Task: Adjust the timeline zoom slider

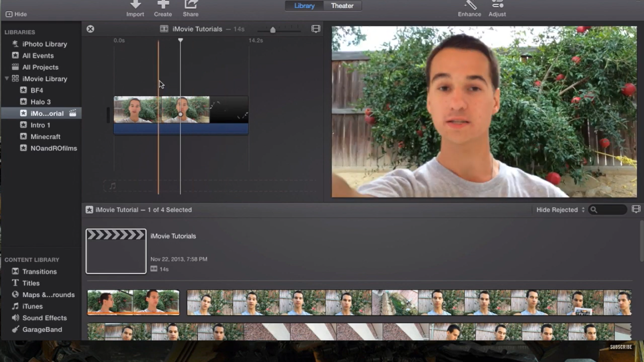Action: [x=273, y=29]
